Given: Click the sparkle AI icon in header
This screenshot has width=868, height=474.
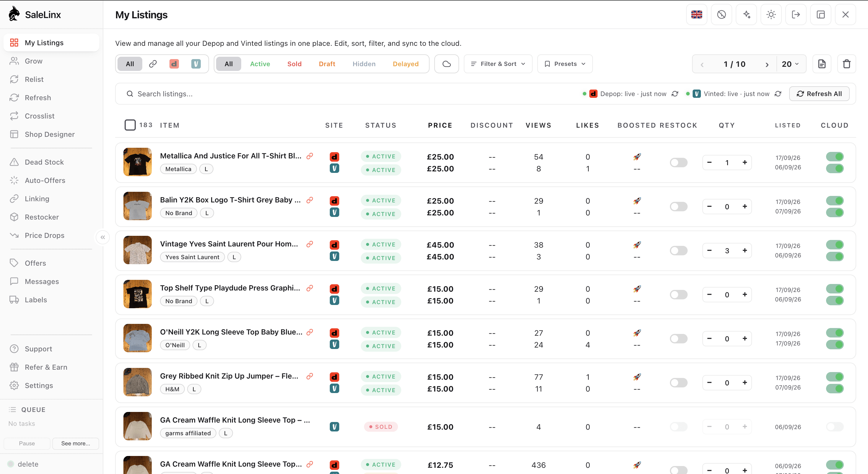Looking at the screenshot, I should [746, 14].
